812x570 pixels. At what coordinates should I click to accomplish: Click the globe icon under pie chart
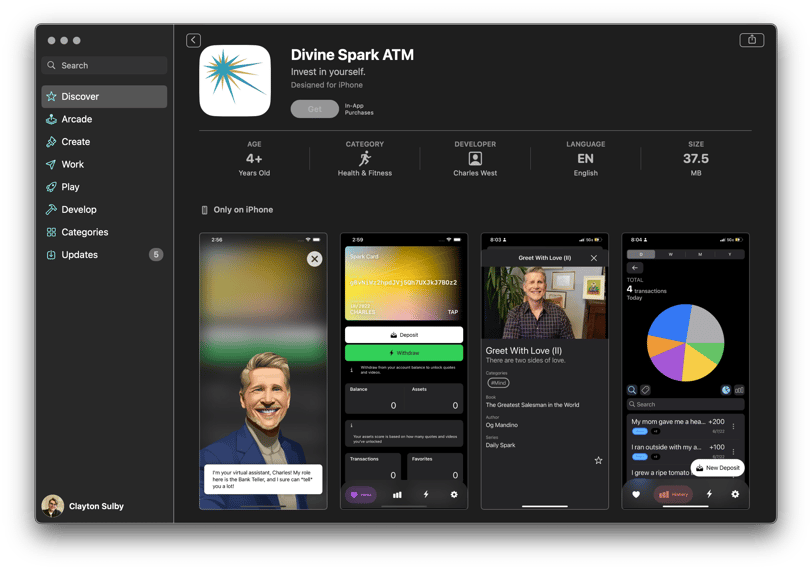pyautogui.click(x=726, y=390)
